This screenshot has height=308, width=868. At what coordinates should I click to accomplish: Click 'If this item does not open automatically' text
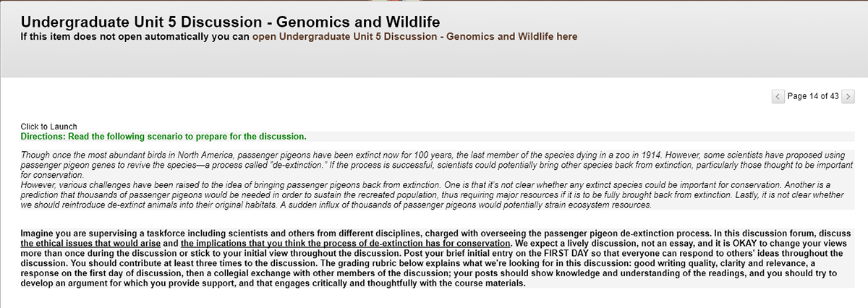tap(135, 36)
